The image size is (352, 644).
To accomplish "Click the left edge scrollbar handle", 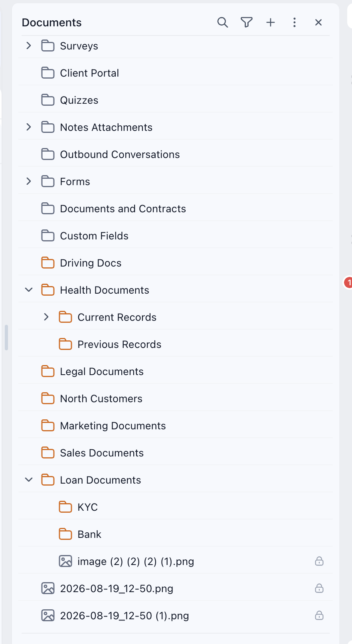I will point(6,338).
